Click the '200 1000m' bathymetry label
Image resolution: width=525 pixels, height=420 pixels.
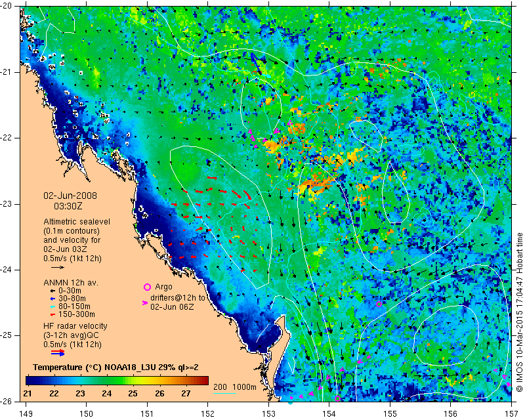coord(235,387)
